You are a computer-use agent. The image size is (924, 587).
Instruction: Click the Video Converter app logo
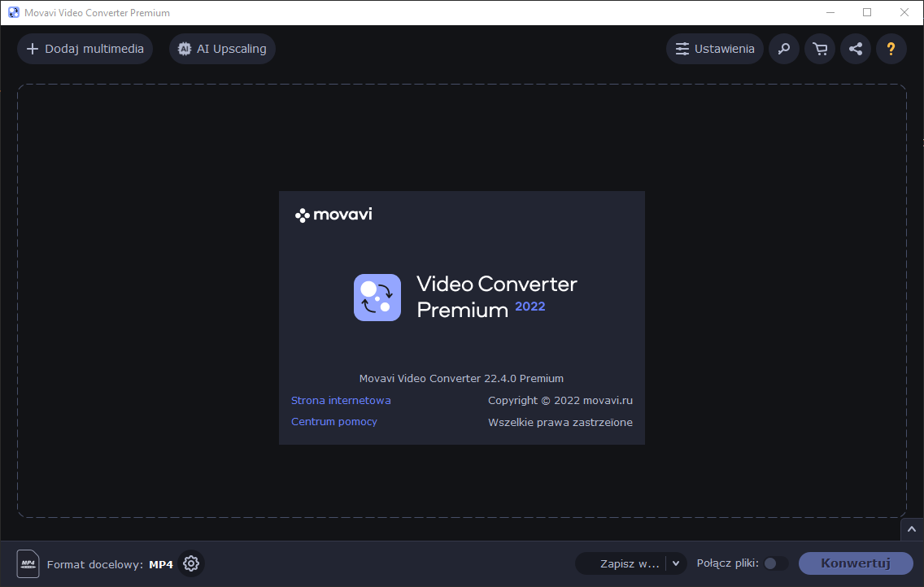click(377, 298)
